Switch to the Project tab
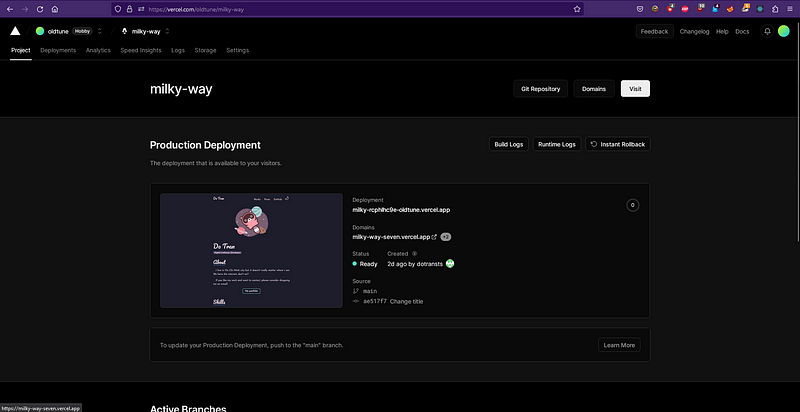Screen dimensions: 800x412 click(x=21, y=50)
